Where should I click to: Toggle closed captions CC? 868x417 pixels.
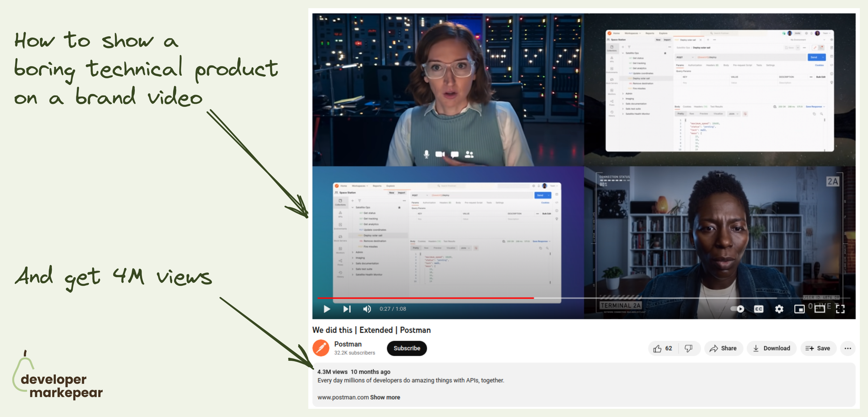point(759,309)
